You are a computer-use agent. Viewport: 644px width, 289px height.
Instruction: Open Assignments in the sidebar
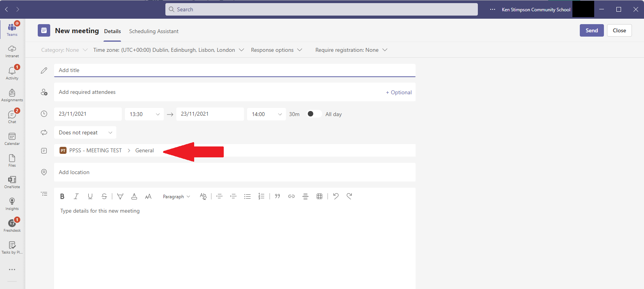click(x=12, y=95)
